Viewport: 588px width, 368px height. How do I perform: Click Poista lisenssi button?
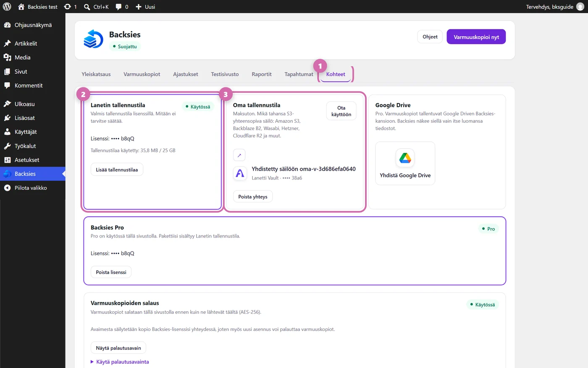(111, 272)
